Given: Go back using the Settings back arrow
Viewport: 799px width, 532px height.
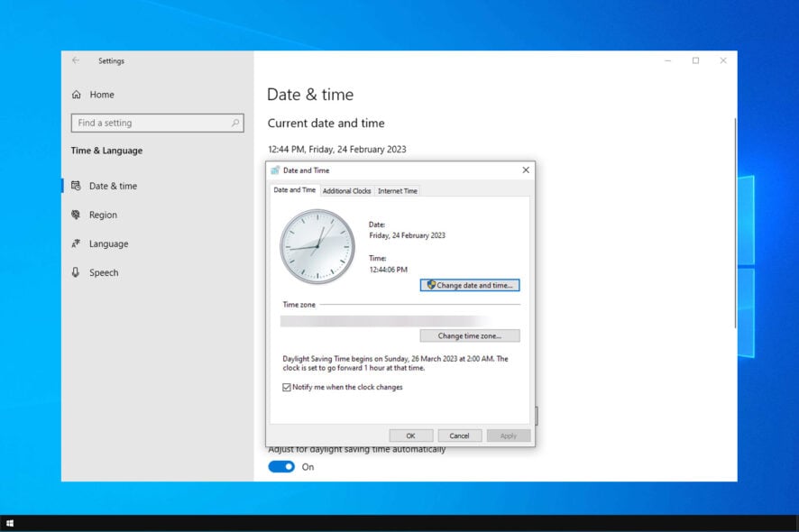Looking at the screenshot, I should pos(76,60).
